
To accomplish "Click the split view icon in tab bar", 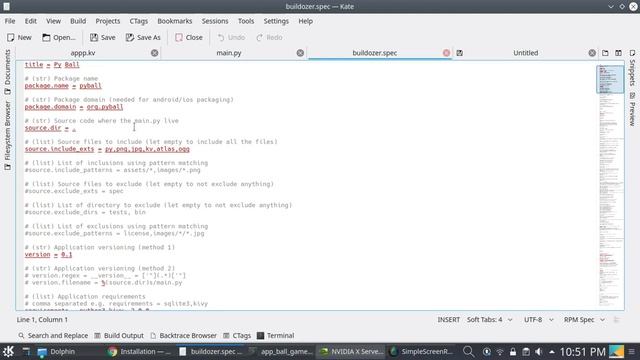I will [x=618, y=53].
